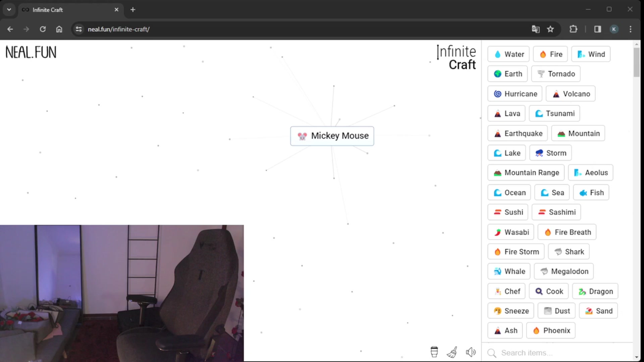Viewport: 644px width, 362px height.
Task: Pick the Whale item
Action: coord(509,271)
